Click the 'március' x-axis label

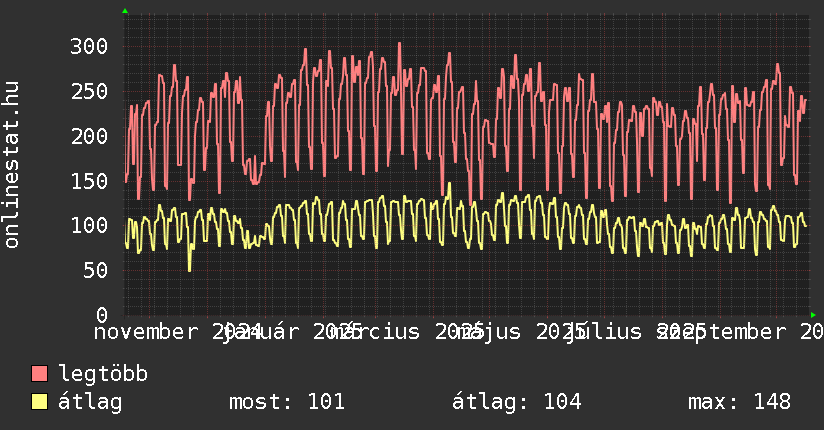[383, 332]
